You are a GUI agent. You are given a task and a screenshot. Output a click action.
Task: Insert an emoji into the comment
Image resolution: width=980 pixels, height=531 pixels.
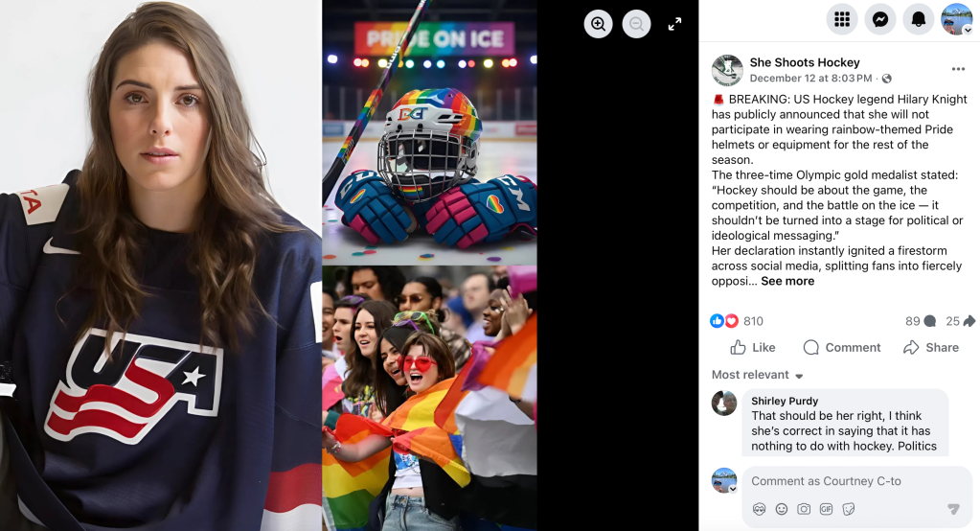[782, 509]
